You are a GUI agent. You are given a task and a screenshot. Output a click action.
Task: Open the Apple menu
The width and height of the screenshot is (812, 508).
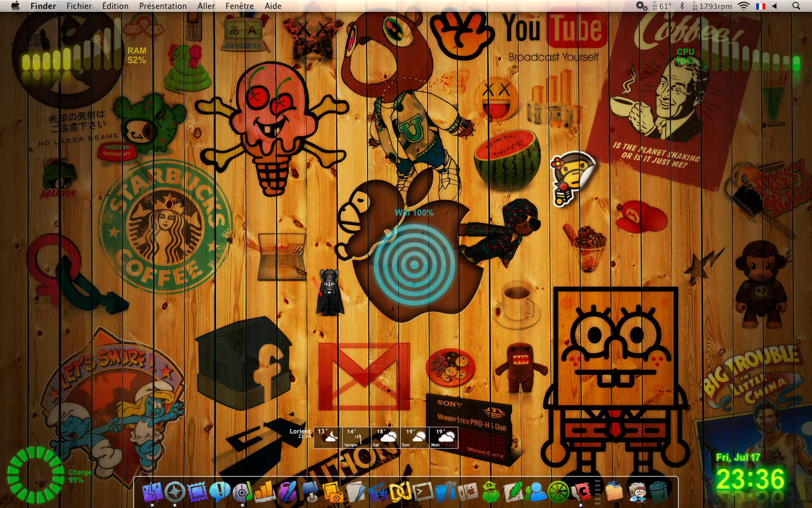coord(15,6)
